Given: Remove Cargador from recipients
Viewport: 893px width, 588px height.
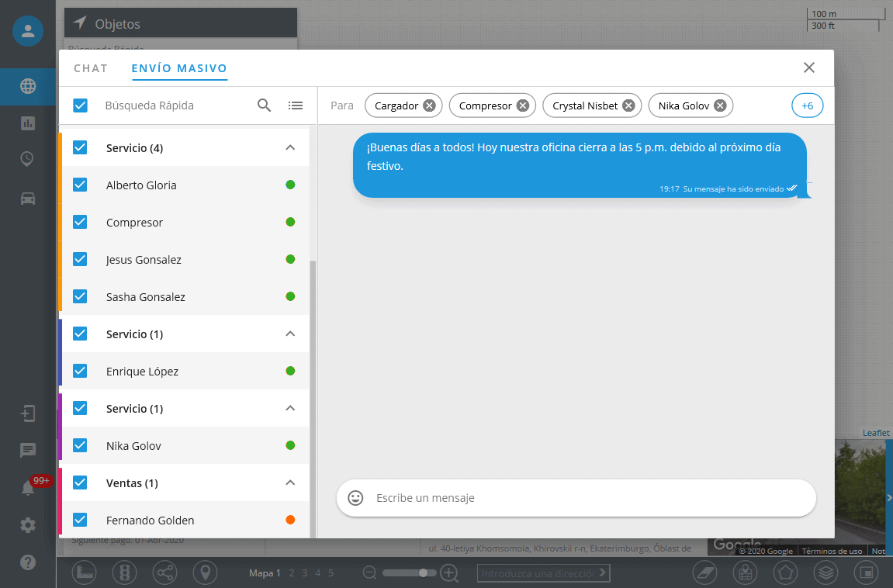Looking at the screenshot, I should point(429,105).
